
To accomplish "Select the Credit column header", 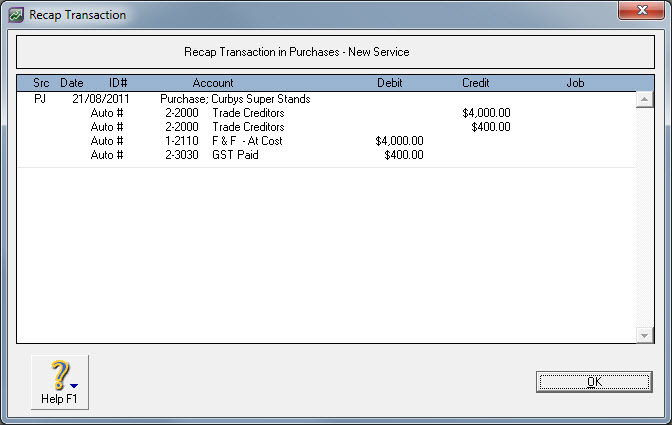I will click(475, 83).
